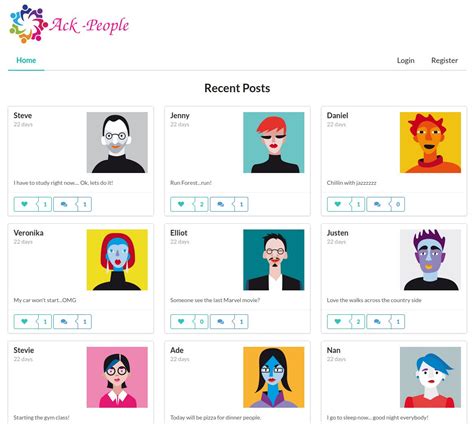
Task: Like Daniel's post with heart icon
Action: pyautogui.click(x=338, y=204)
